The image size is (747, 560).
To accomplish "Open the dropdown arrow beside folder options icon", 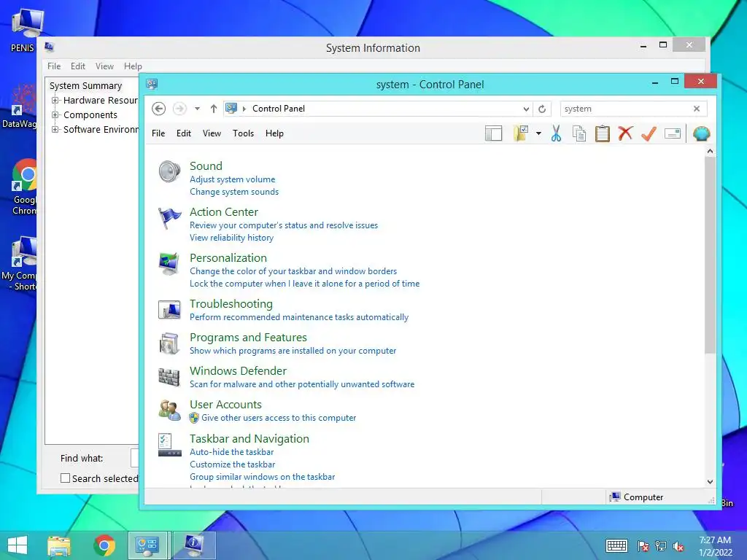I will coord(538,134).
